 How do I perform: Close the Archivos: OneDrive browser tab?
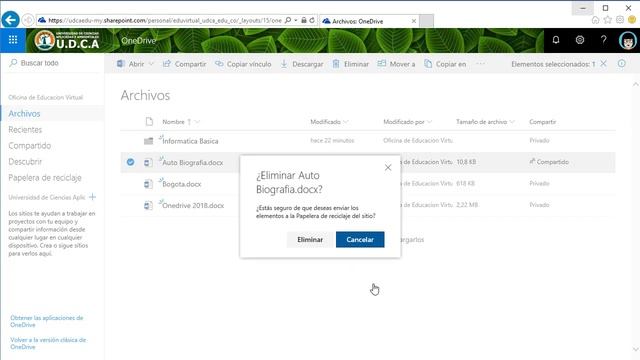(414, 21)
